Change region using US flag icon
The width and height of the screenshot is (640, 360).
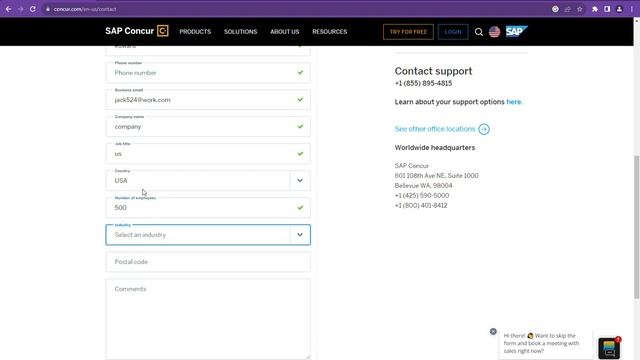point(494,31)
